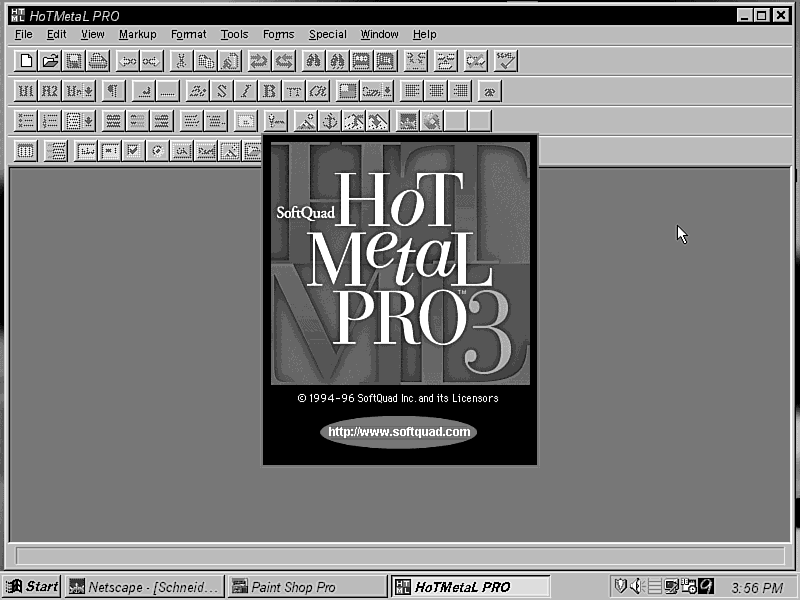Insert an ordered numbered list icon
800x600 pixels.
[50, 121]
